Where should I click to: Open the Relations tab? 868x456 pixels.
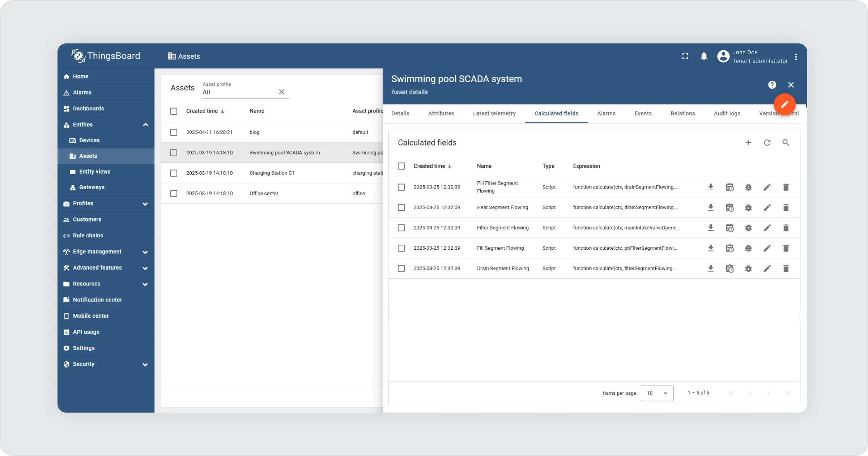(682, 114)
